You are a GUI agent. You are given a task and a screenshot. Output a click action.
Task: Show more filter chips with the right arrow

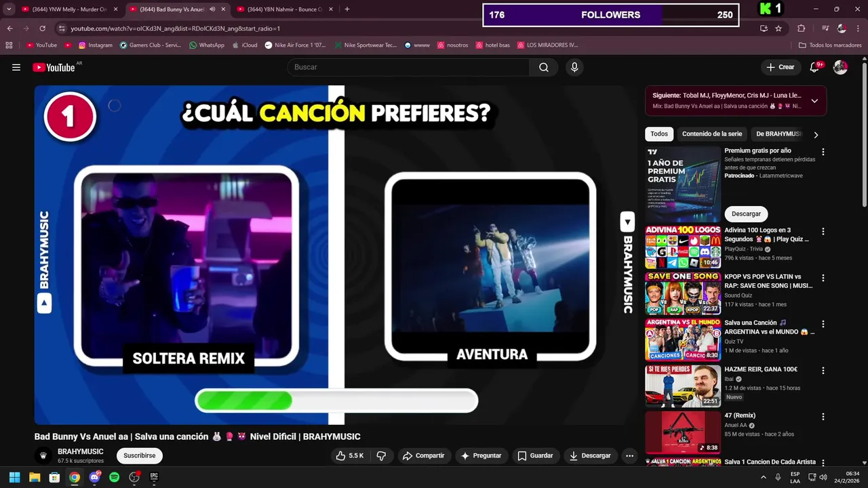click(816, 135)
